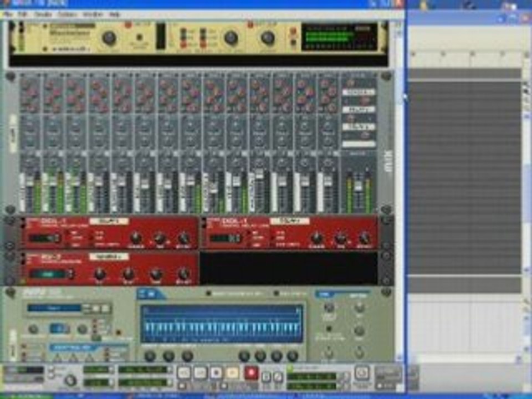Click the tempo display in transport
532x399 pixels.
tap(97, 370)
